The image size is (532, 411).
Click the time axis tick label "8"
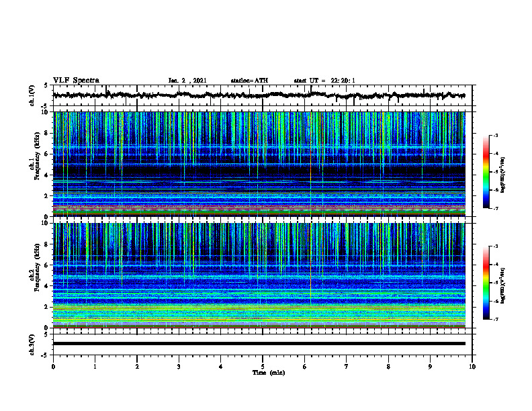388,367
